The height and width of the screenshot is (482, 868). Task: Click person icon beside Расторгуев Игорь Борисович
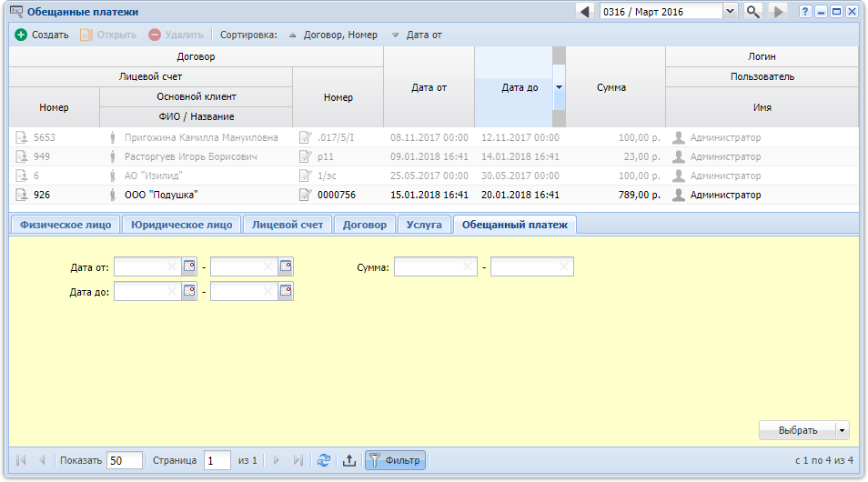[x=113, y=156]
